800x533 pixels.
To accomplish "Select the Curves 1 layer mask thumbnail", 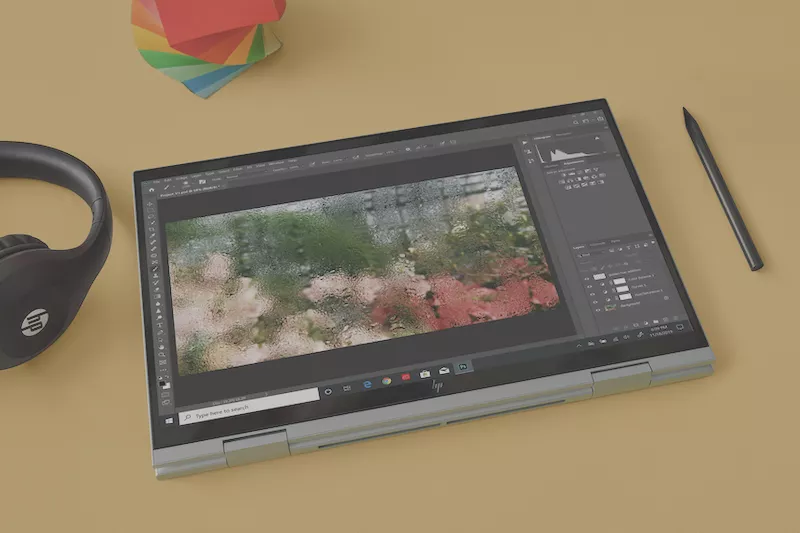I will (x=622, y=289).
